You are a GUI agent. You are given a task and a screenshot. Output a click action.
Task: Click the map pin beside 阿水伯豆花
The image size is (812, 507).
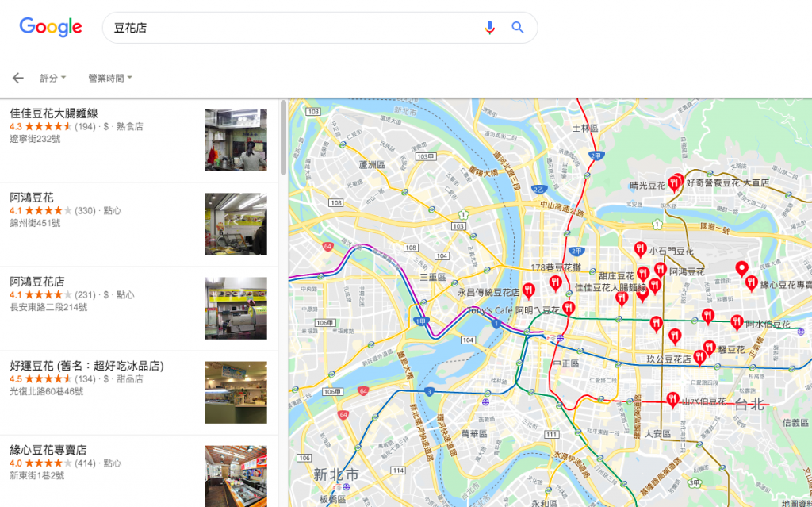coord(737,322)
